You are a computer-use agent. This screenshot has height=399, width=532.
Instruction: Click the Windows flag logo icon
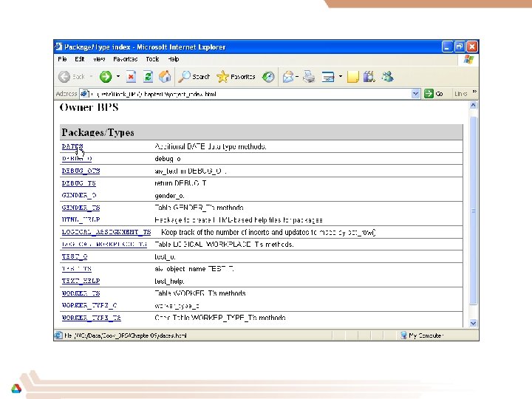[468, 60]
